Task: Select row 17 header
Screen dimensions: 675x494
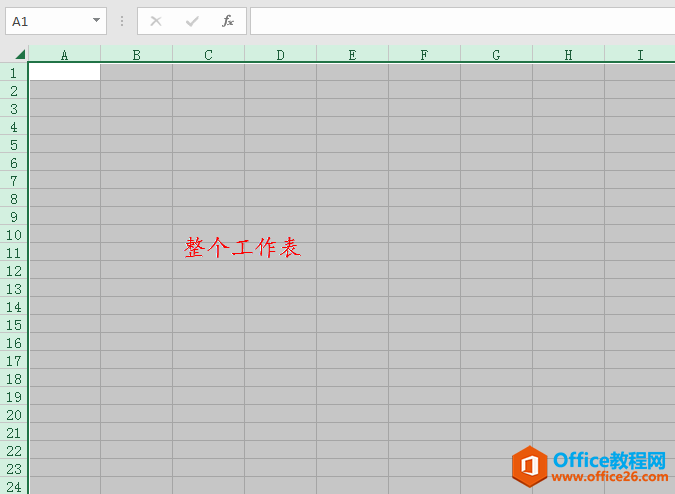Action: coord(14,361)
